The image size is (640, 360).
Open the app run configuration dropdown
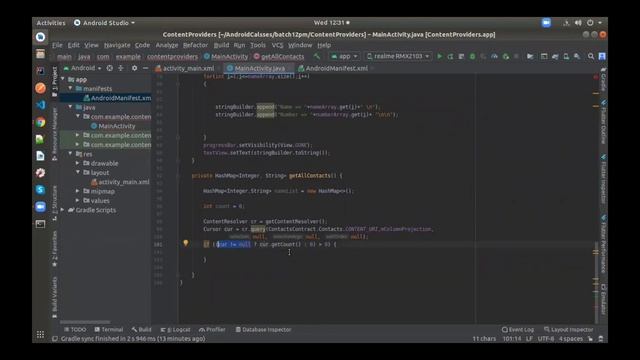point(344,56)
